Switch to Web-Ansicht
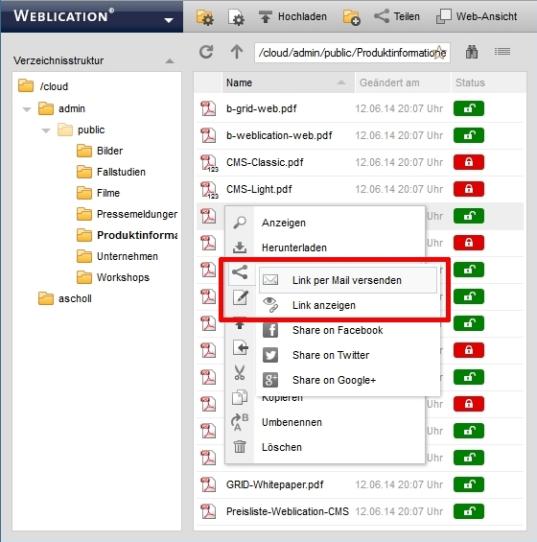537x542 pixels. click(477, 16)
